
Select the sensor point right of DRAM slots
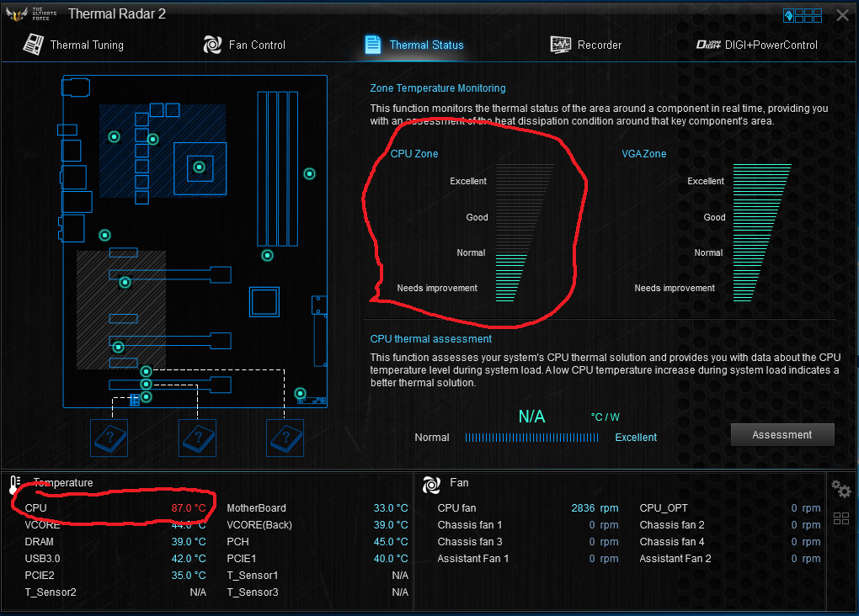pyautogui.click(x=310, y=173)
